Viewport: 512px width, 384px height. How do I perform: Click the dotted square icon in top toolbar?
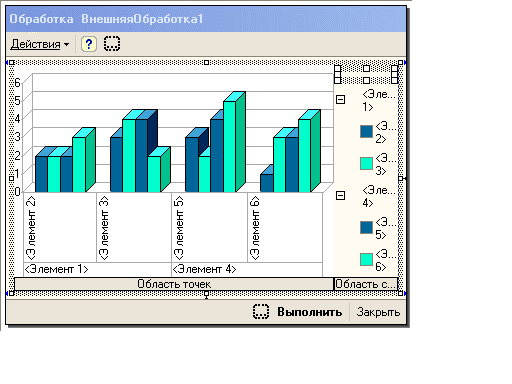pos(112,44)
